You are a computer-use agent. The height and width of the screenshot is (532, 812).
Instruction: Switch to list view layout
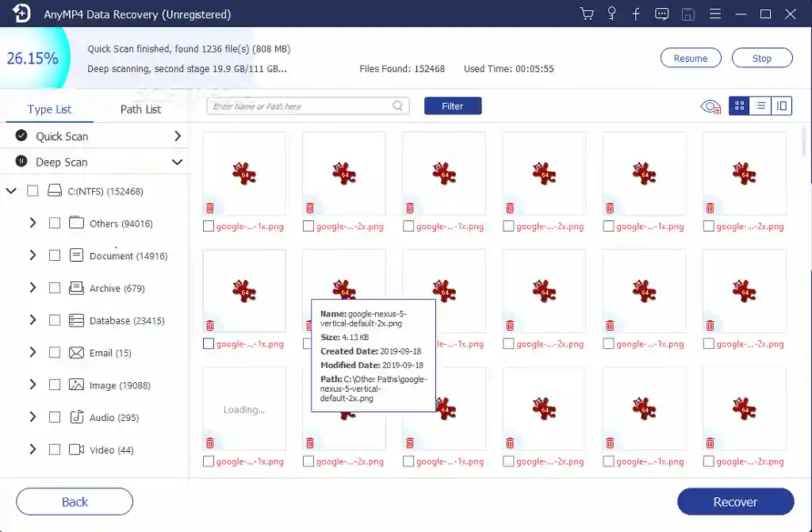(x=760, y=105)
